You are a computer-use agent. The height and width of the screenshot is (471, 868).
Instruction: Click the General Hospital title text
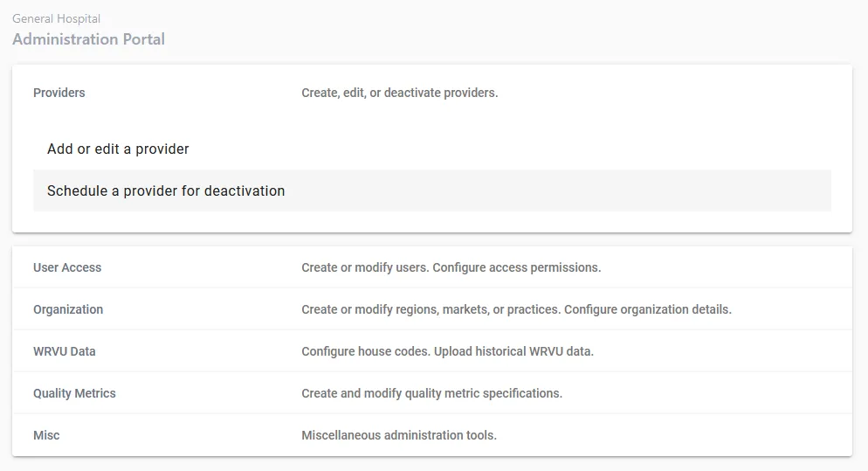click(56, 18)
